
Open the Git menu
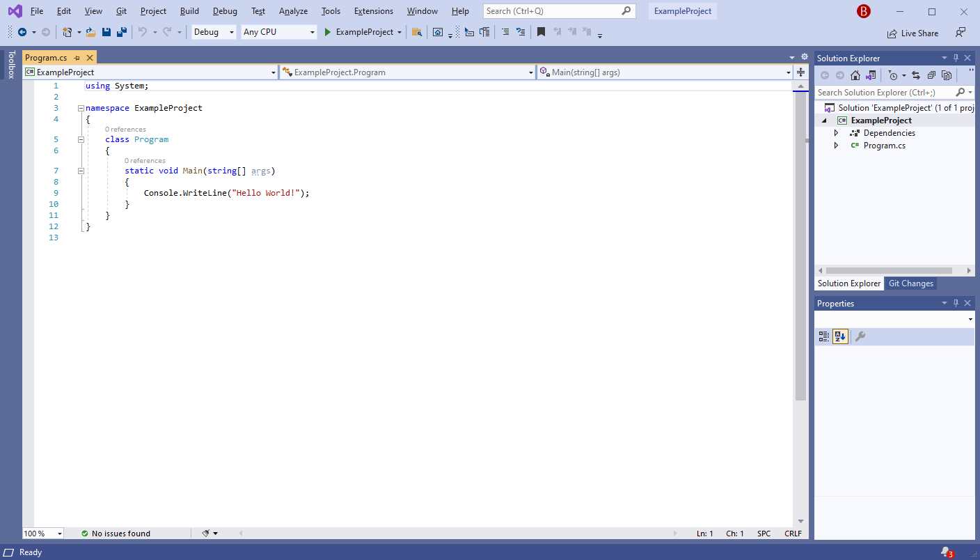[x=121, y=10]
